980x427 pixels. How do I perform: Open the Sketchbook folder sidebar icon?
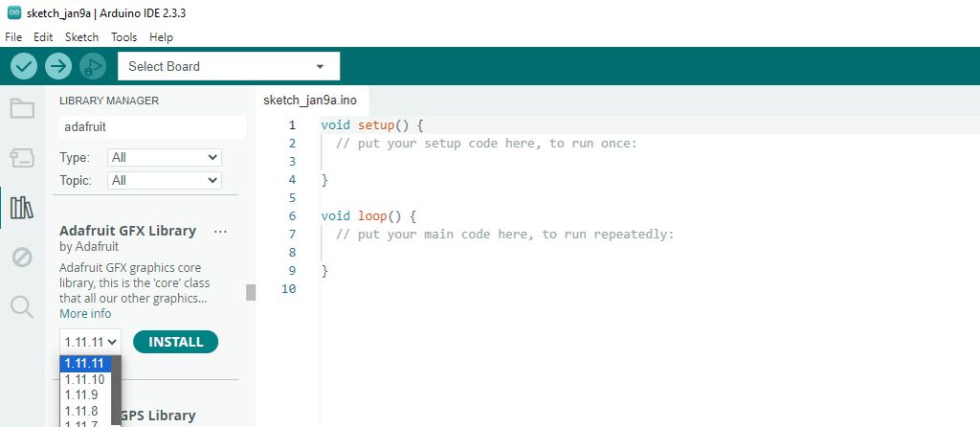(x=22, y=108)
